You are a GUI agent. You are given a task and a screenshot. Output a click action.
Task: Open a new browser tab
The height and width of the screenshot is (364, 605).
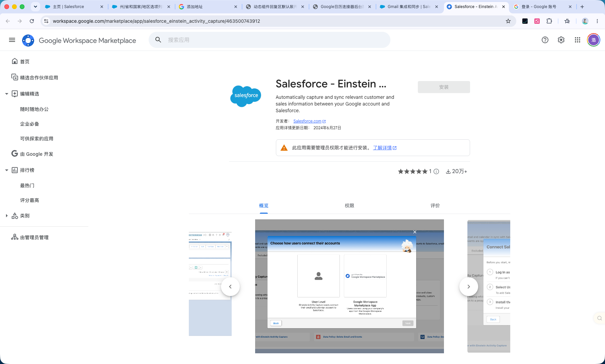click(582, 7)
